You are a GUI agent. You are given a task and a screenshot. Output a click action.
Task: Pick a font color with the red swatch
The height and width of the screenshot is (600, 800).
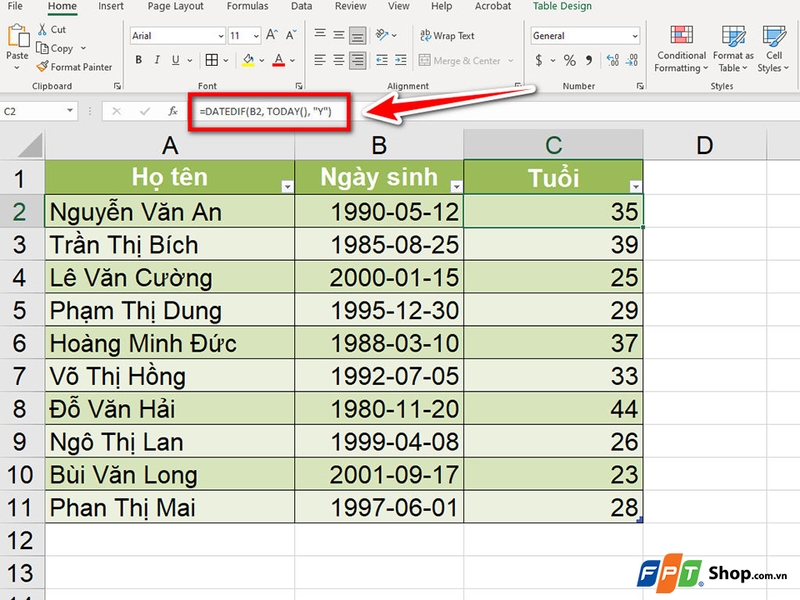279,60
